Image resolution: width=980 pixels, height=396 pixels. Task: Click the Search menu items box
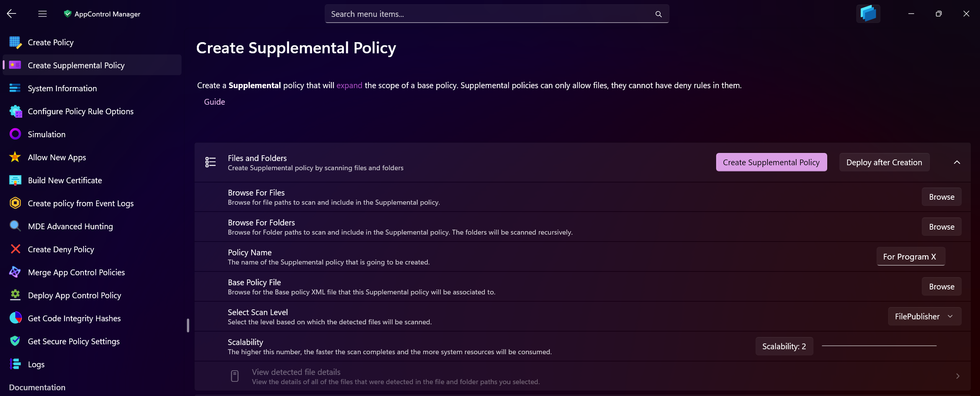tap(497, 14)
